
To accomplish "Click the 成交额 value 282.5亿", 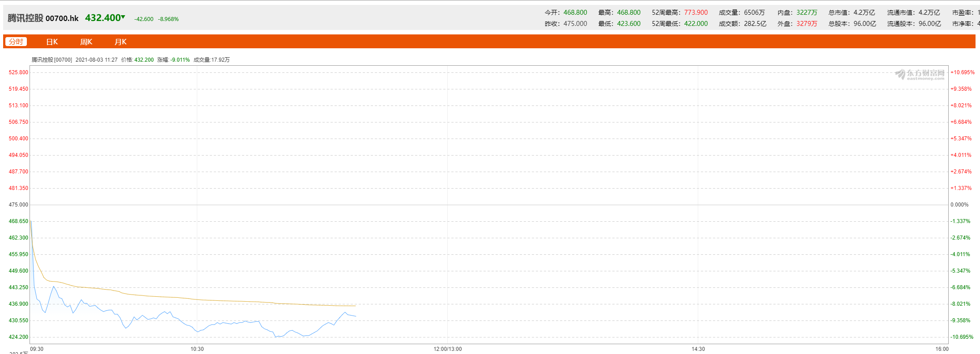I will coord(755,24).
